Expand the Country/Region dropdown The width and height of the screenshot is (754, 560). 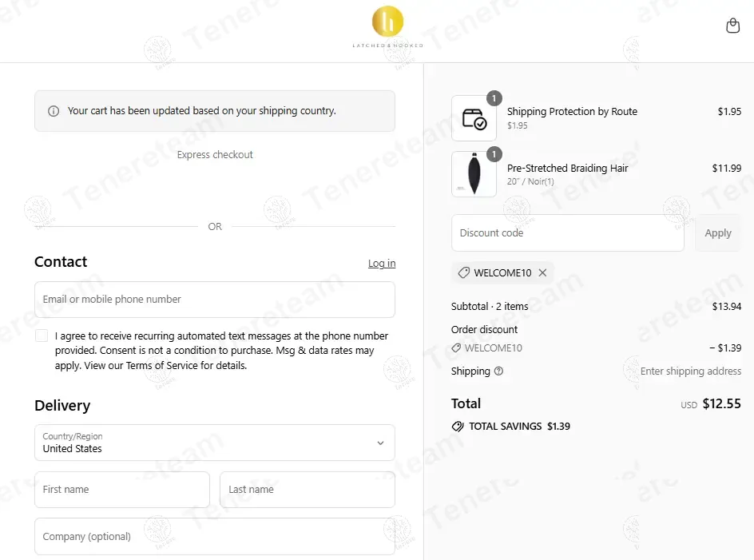[x=215, y=443]
